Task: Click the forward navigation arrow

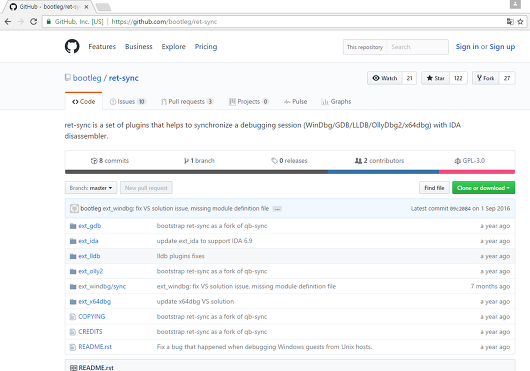Action: click(21, 22)
